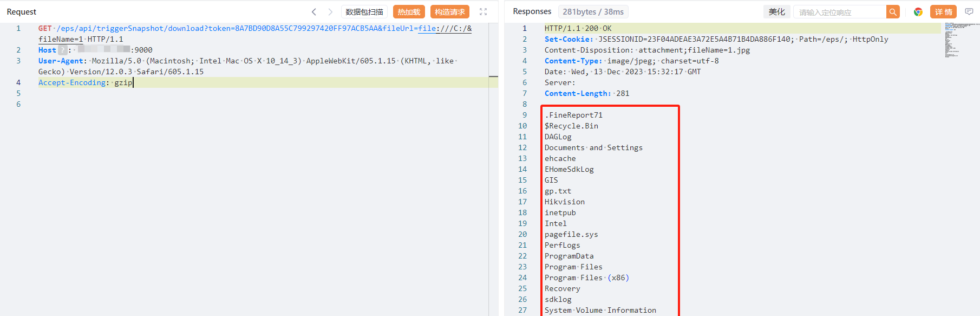The height and width of the screenshot is (316, 980).
Task: Click the EHomeSdkLog entry
Action: point(569,169)
